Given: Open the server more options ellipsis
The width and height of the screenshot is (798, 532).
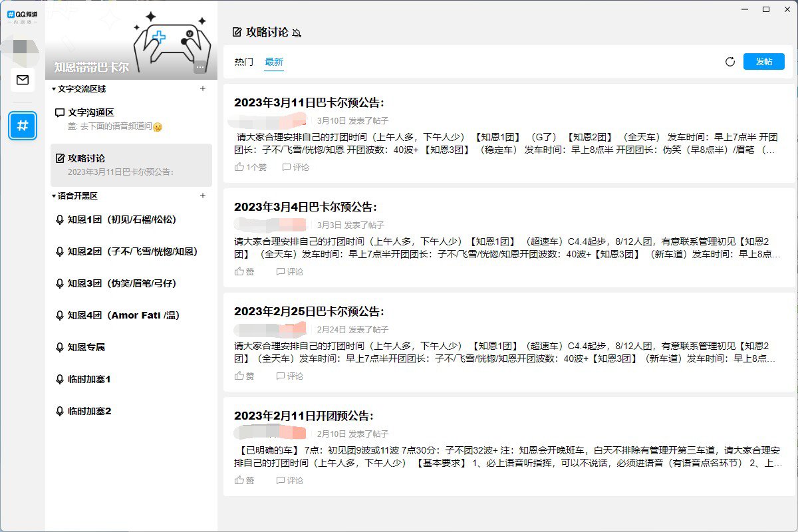Looking at the screenshot, I should (x=200, y=66).
